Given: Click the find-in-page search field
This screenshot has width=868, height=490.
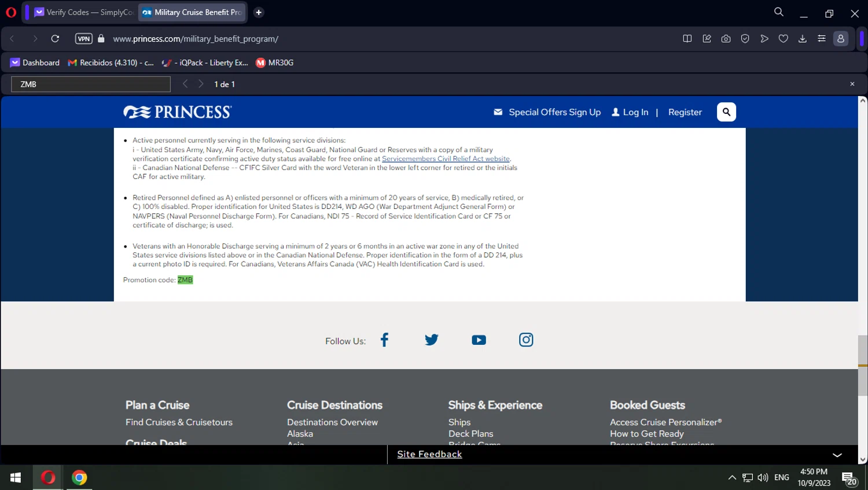Looking at the screenshot, I should [x=91, y=84].
